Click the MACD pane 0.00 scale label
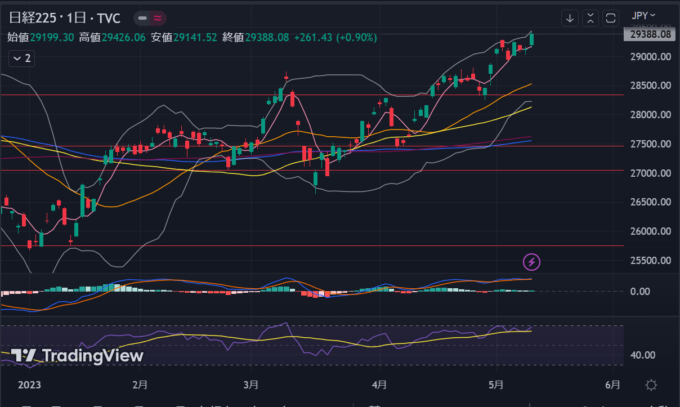Screen dimensions: 680x407 click(x=640, y=292)
